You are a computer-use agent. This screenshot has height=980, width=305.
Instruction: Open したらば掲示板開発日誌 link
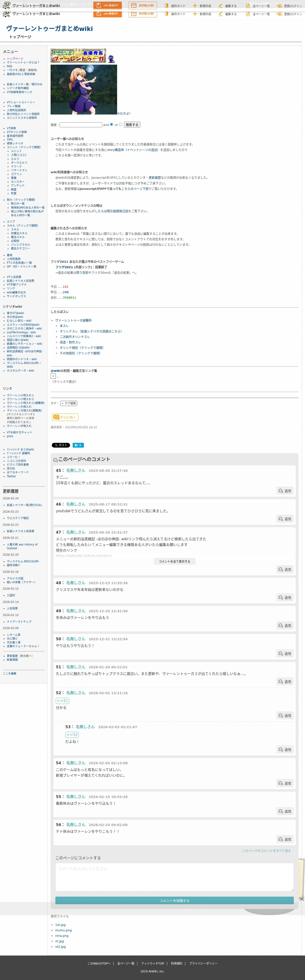tap(112, 211)
